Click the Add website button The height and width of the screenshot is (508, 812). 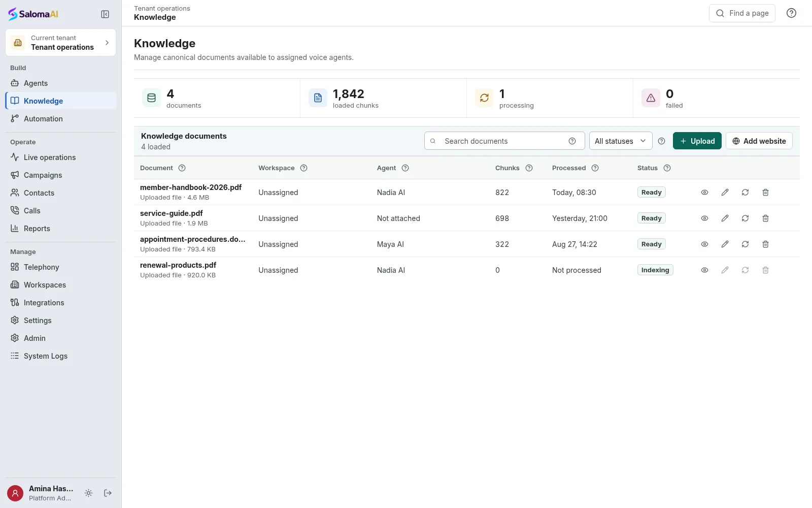click(x=759, y=141)
